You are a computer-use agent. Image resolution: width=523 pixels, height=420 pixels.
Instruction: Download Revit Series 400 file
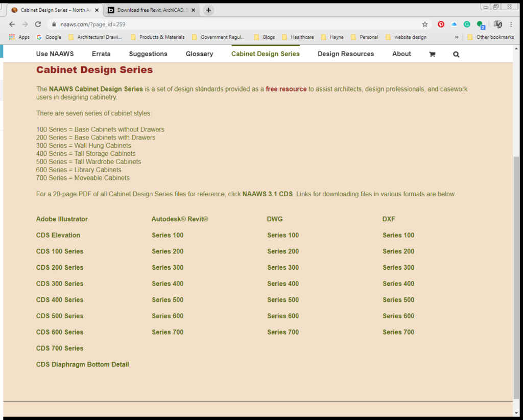click(x=168, y=284)
